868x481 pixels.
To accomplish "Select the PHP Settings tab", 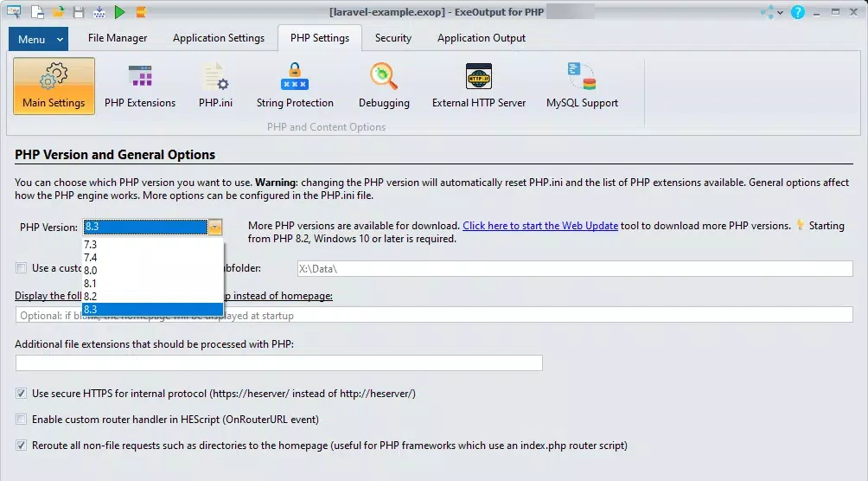I will coord(320,38).
